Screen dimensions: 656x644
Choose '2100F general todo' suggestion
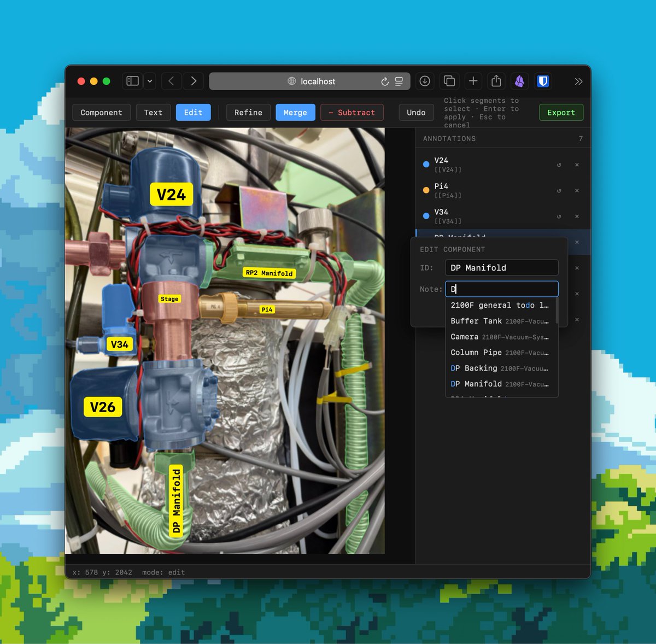point(501,306)
